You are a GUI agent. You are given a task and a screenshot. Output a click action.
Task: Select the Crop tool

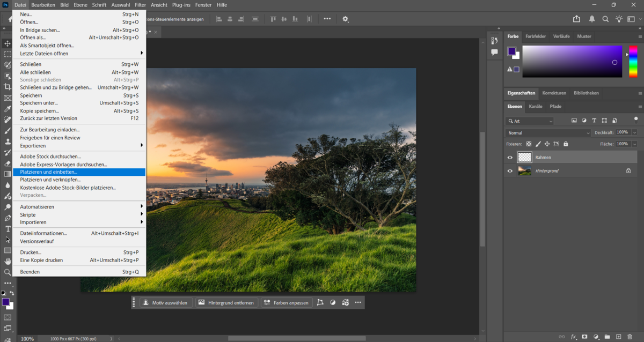tap(7, 87)
